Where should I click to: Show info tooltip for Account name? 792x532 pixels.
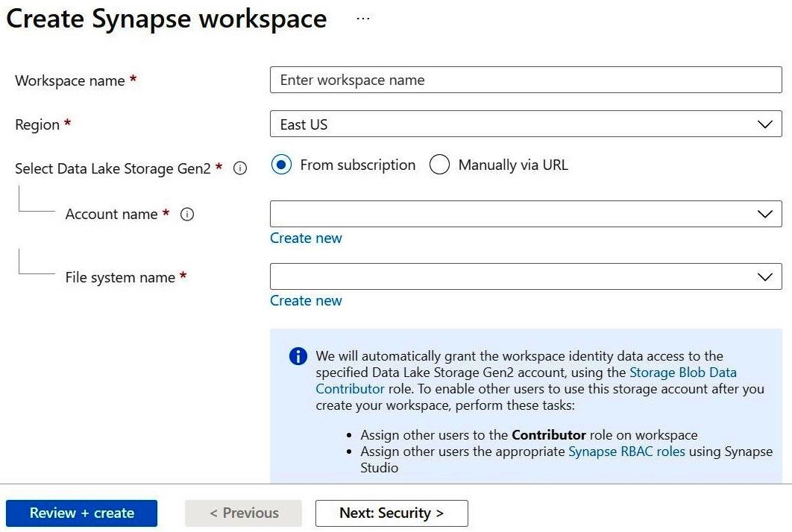tap(187, 214)
